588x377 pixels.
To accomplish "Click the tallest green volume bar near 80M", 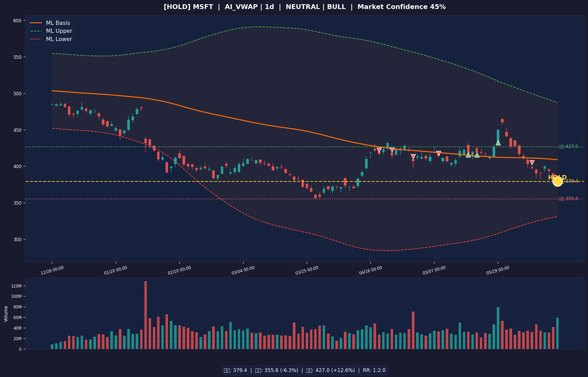I will tap(498, 328).
